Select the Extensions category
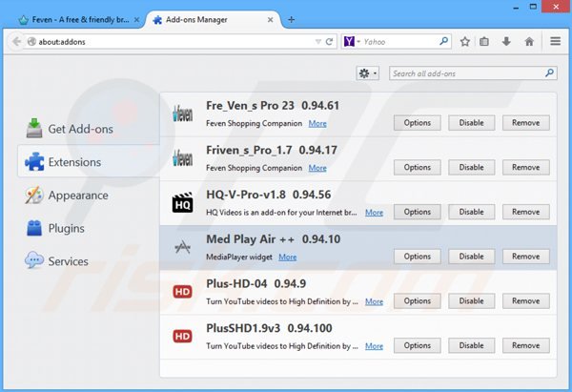Viewport: 572px width, 392px height. [89, 162]
